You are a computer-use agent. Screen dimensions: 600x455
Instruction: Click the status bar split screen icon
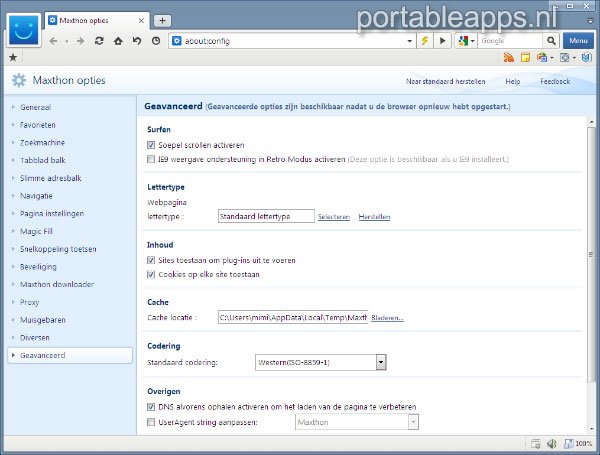pos(536,444)
